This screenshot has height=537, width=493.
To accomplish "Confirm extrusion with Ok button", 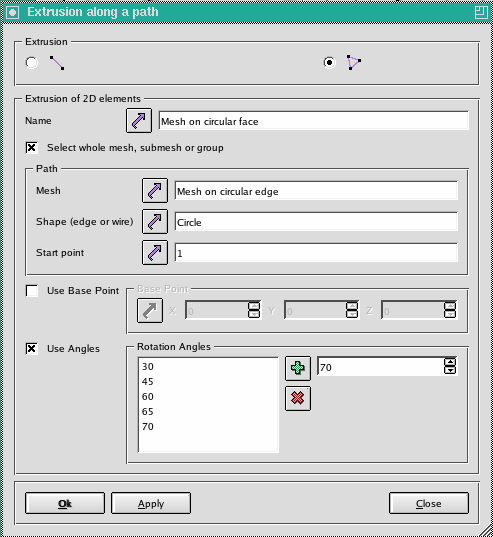I will [x=65, y=503].
